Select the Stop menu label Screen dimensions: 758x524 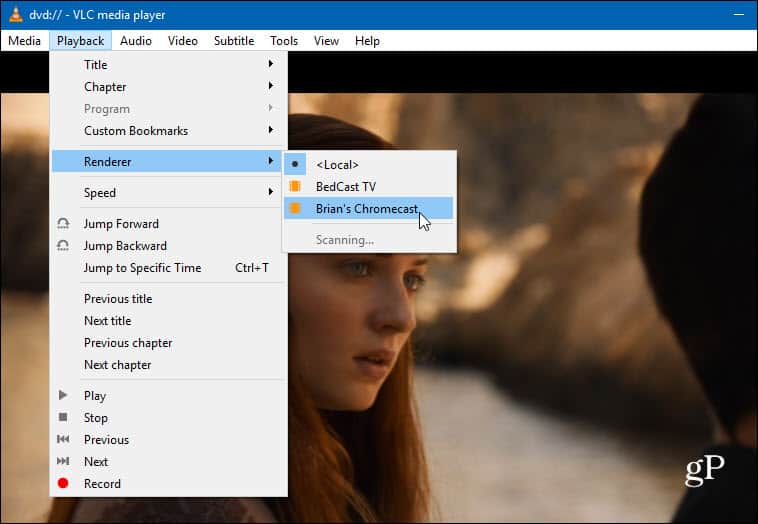[x=96, y=418]
